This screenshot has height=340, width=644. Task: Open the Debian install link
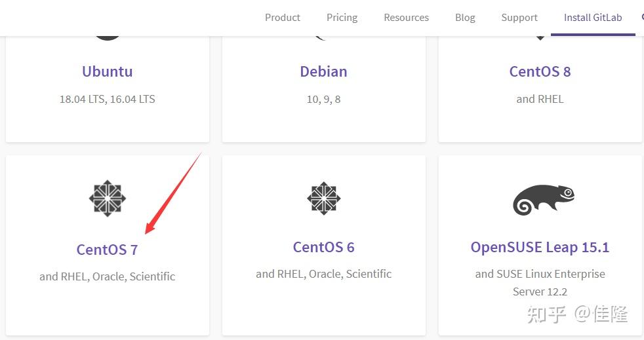[323, 71]
